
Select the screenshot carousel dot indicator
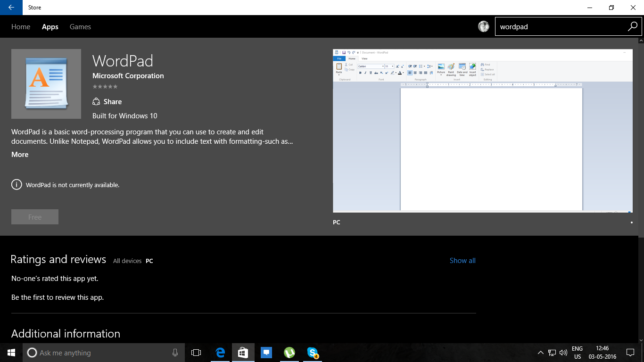632,222
